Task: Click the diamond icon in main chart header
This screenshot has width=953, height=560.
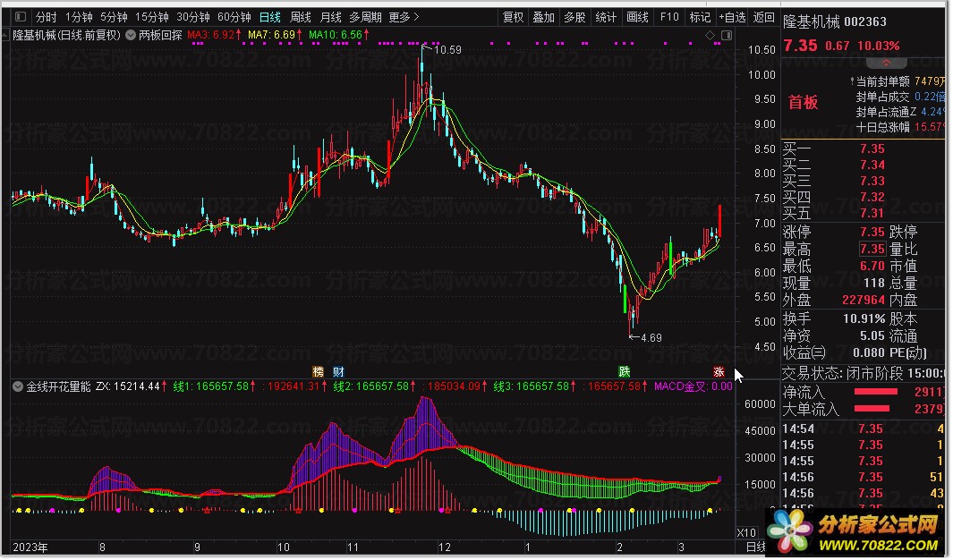Action: (710, 35)
